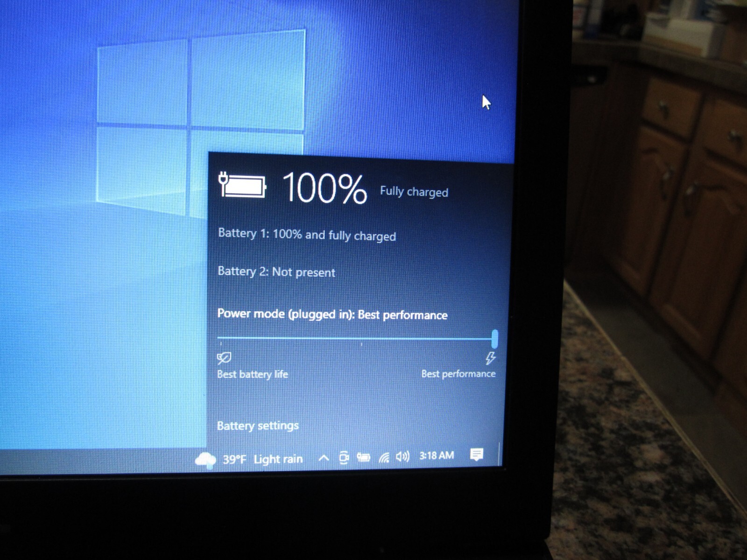Click 'Power mode (plugged in): Best performance' label

pyautogui.click(x=332, y=315)
